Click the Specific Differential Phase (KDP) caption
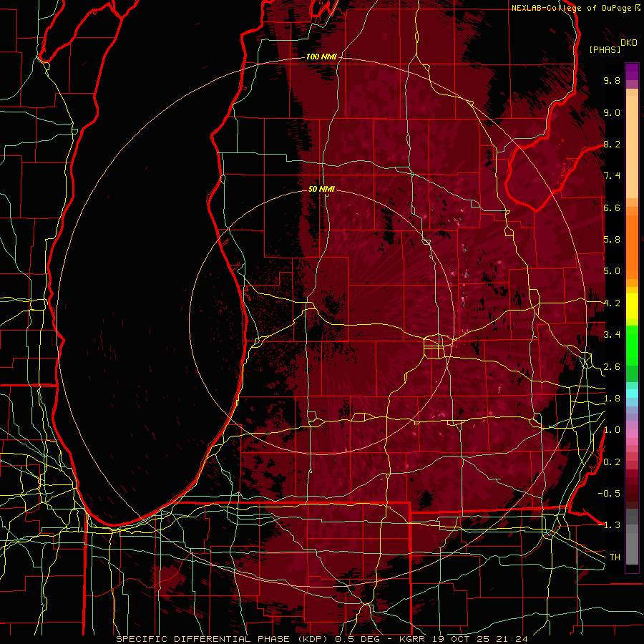 pos(224,639)
